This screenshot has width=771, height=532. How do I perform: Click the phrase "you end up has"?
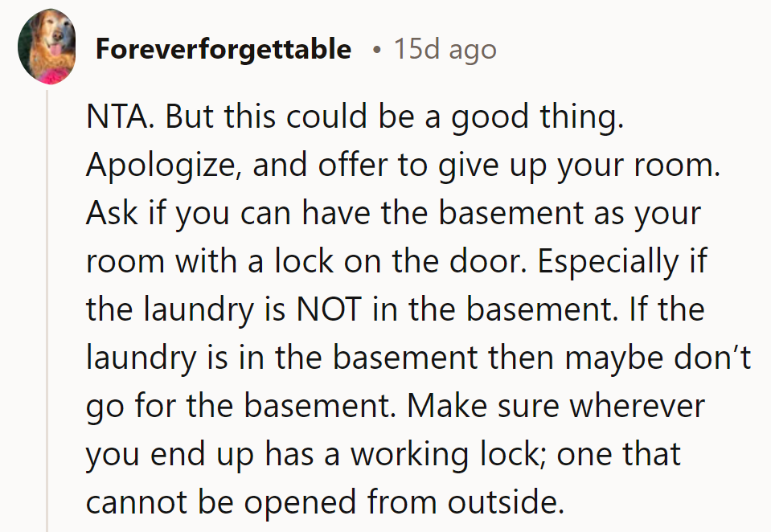tap(205, 453)
